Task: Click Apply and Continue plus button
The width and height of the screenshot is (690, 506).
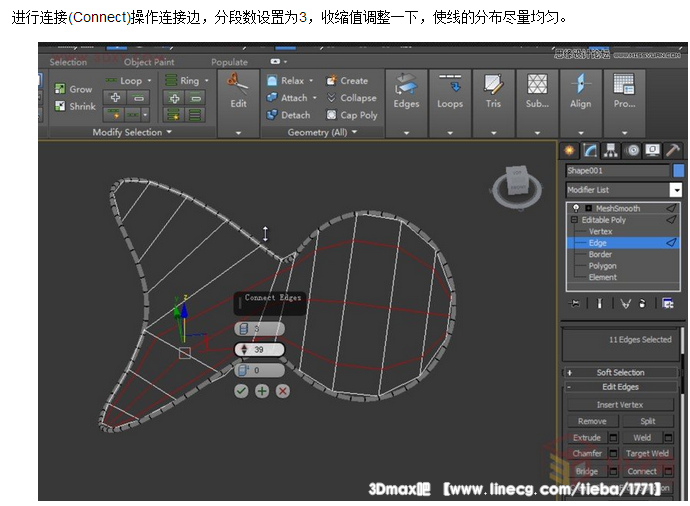Action: click(262, 391)
